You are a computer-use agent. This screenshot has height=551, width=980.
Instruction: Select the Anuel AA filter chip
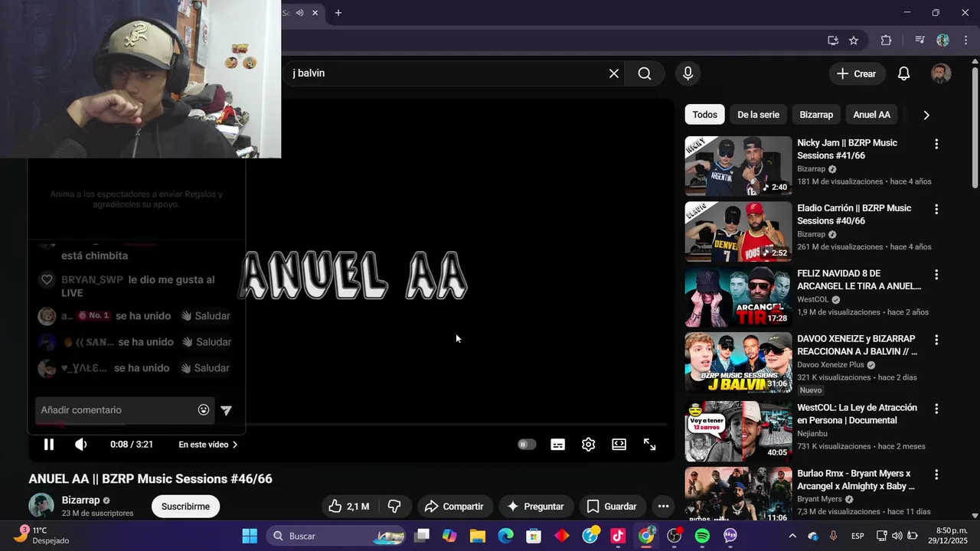pos(871,115)
